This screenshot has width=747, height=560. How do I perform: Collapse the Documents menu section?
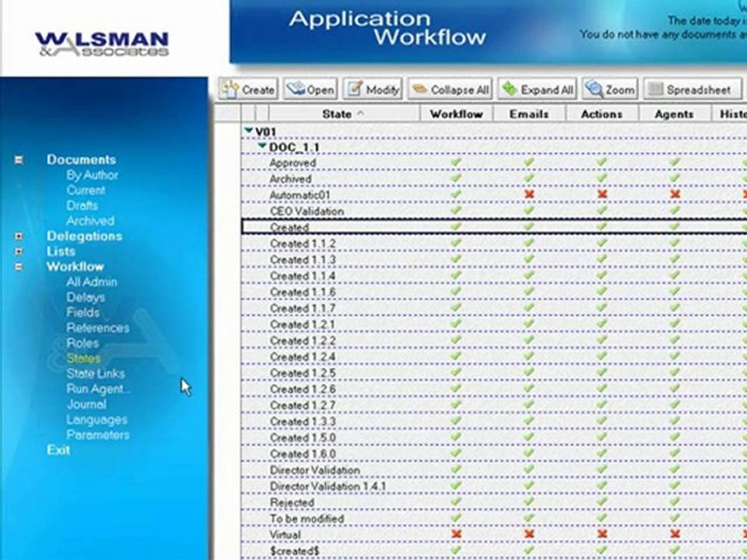(19, 160)
